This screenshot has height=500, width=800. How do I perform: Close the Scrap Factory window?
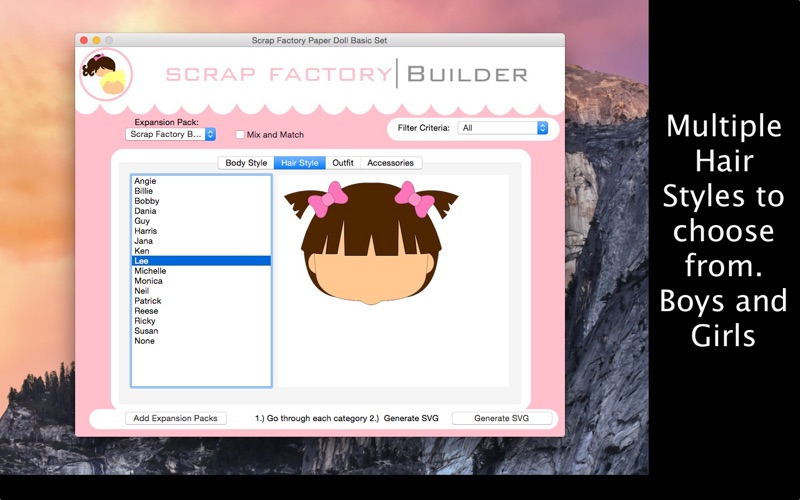(x=84, y=40)
